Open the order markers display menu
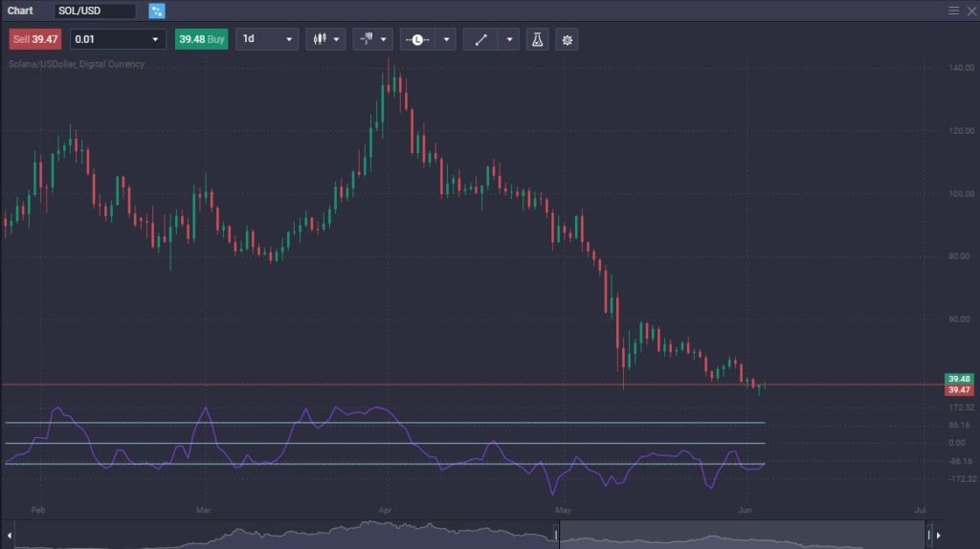The image size is (980, 549). [372, 39]
